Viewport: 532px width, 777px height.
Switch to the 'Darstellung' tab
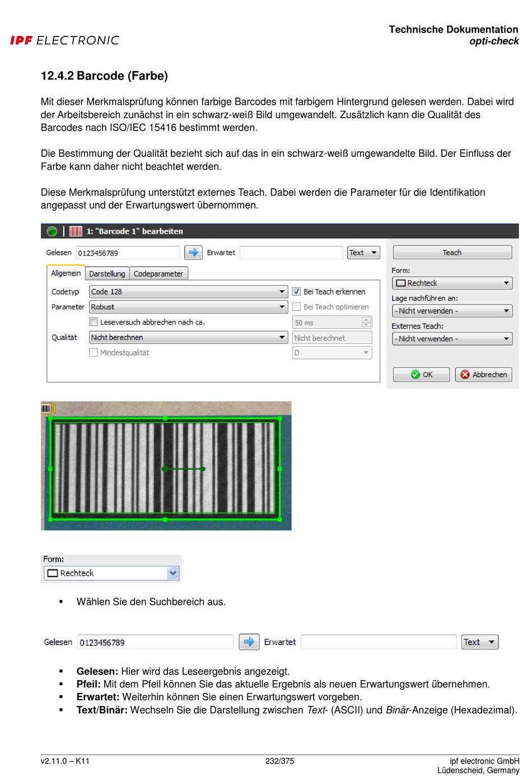click(107, 273)
